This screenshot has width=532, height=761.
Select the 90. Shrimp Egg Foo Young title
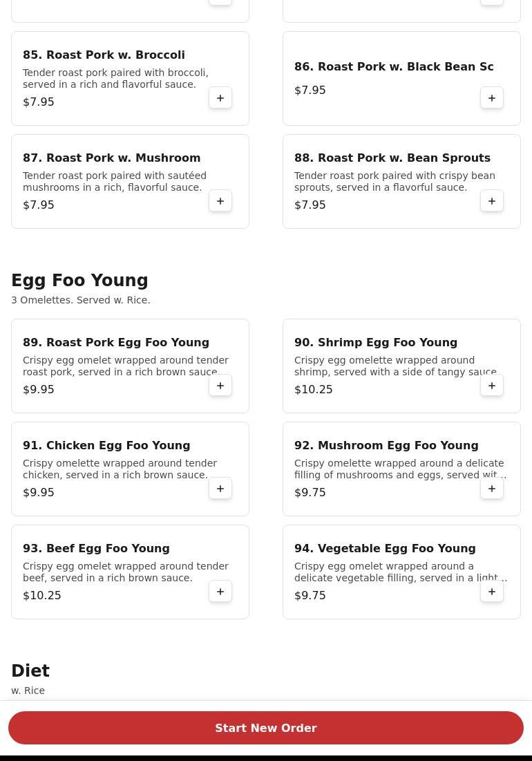pyautogui.click(x=376, y=342)
